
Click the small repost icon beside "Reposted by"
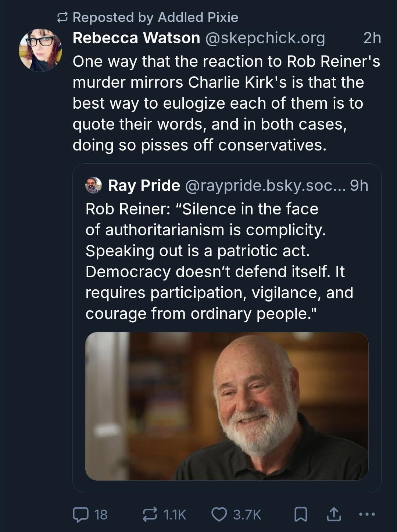[x=63, y=17]
